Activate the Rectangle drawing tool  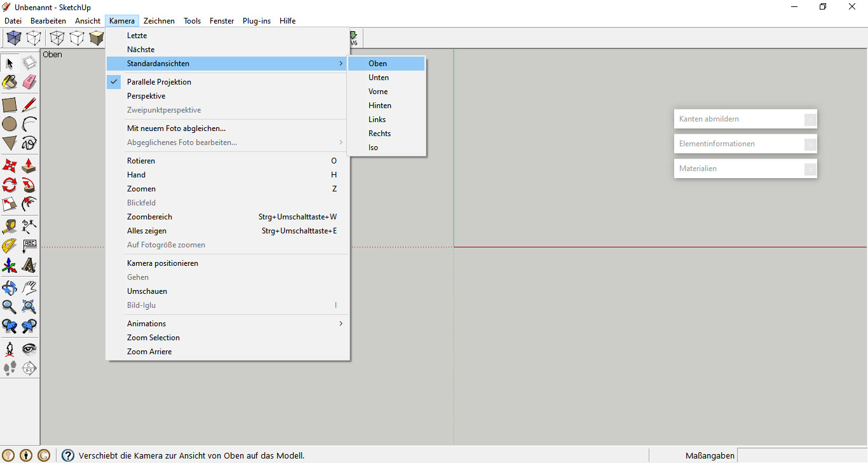click(10, 105)
